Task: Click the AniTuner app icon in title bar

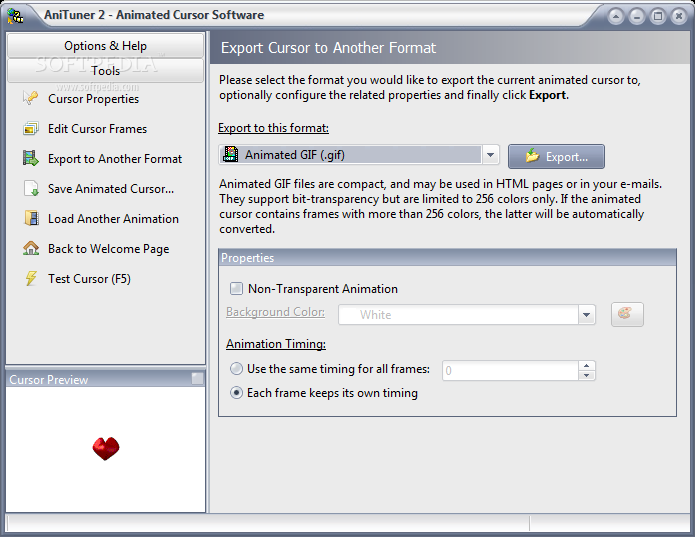Action: point(15,16)
